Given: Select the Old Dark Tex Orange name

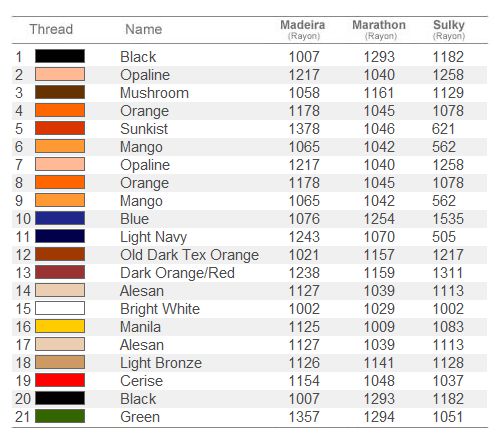Looking at the screenshot, I should [x=189, y=255].
